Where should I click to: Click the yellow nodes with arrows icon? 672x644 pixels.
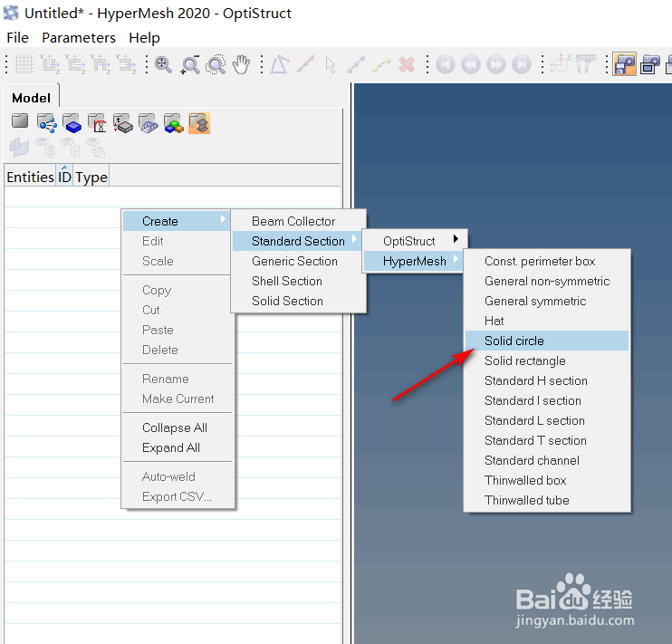[381, 64]
